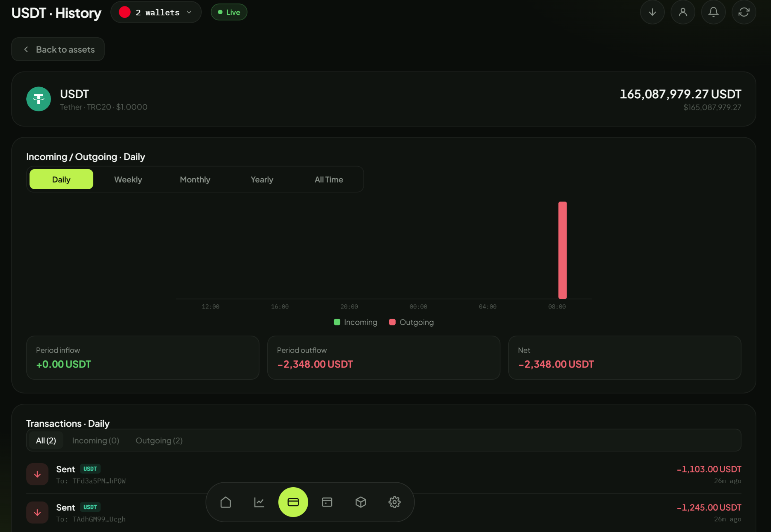Click address To: TAdhGM99…Ucgh

(91, 519)
